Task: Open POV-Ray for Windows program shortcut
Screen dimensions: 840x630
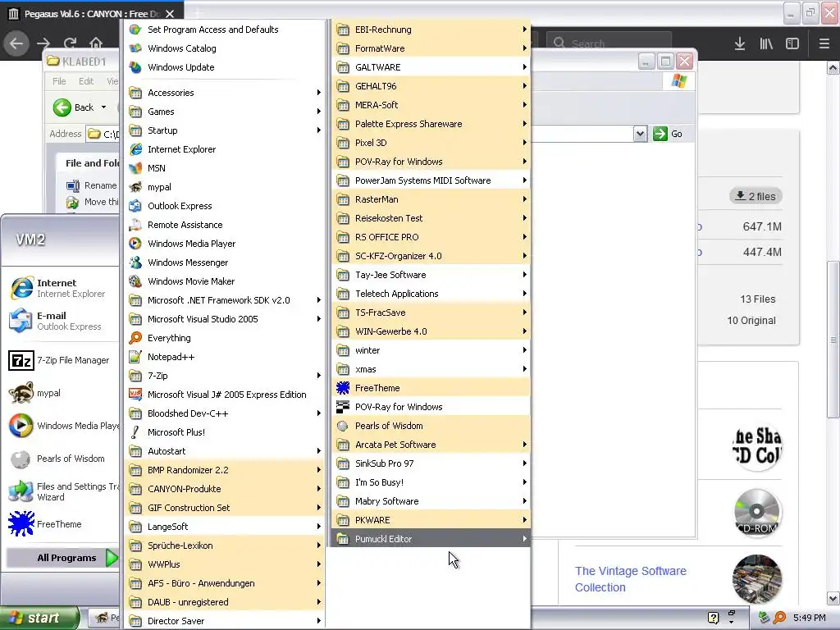Action: (431, 407)
